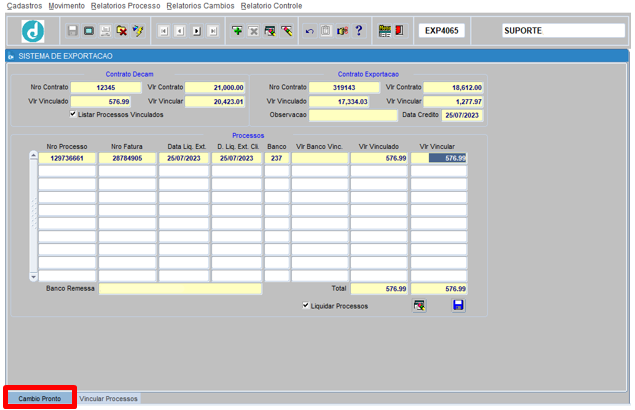Click the undo arrow icon
The width and height of the screenshot is (635, 410).
click(x=310, y=31)
